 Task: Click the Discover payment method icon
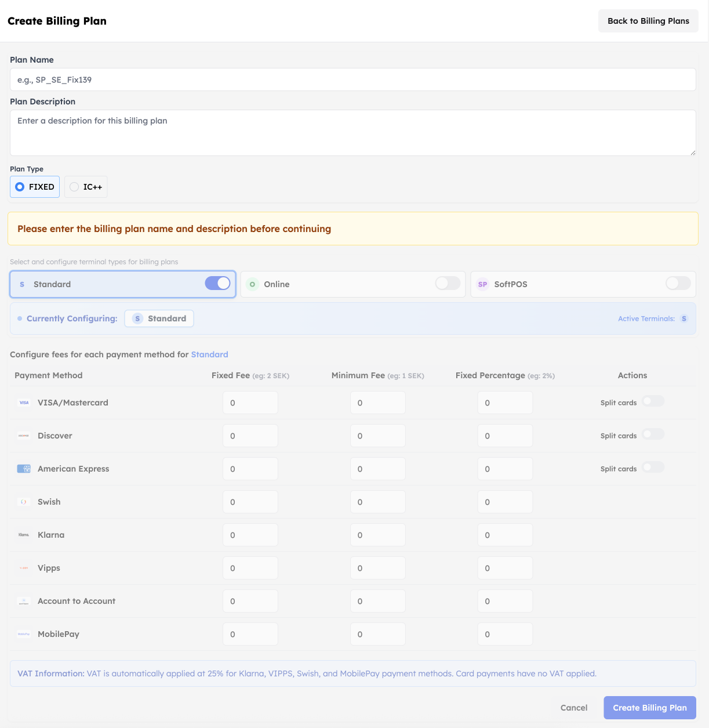pos(24,435)
